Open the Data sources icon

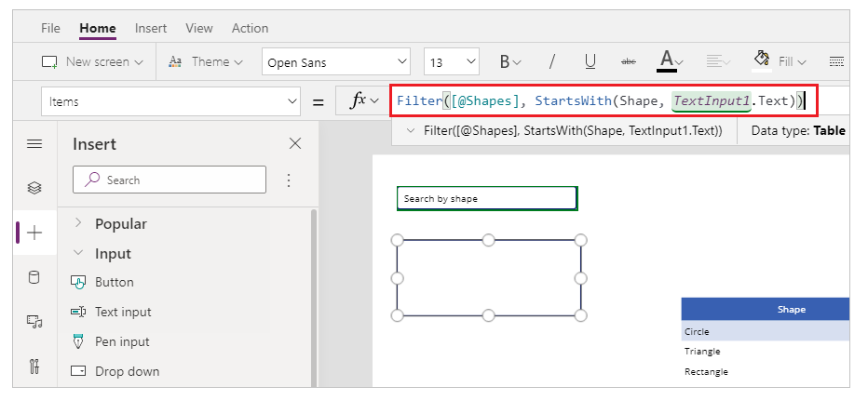click(x=34, y=277)
